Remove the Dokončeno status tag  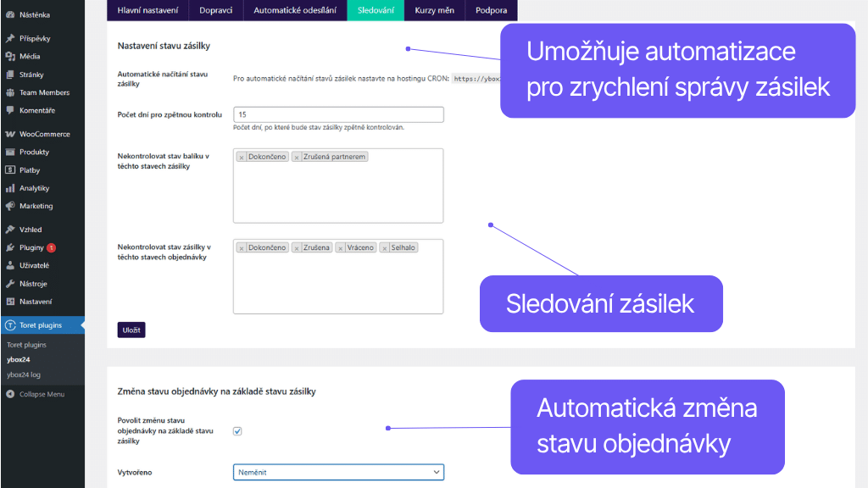click(x=241, y=156)
